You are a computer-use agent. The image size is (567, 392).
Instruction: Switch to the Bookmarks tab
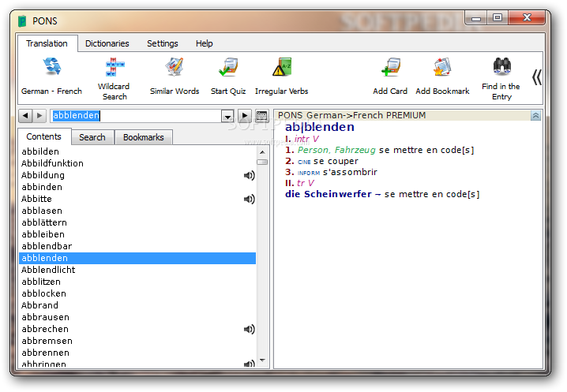pos(144,137)
